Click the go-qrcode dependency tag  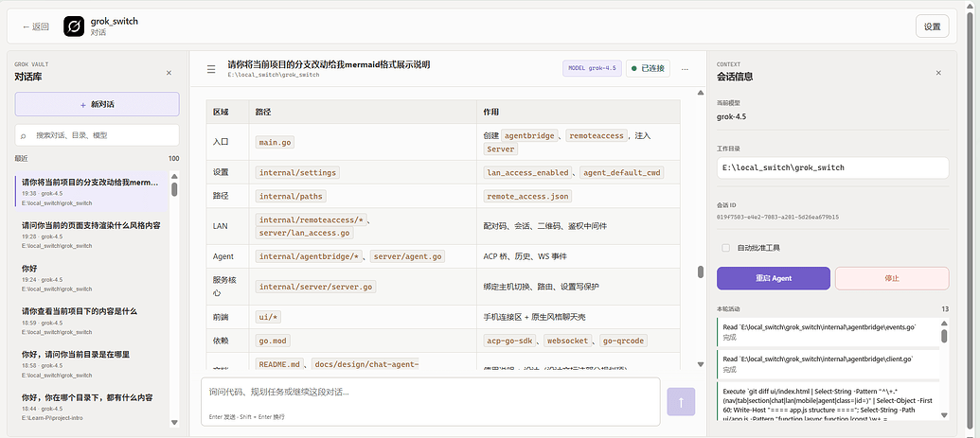point(623,342)
